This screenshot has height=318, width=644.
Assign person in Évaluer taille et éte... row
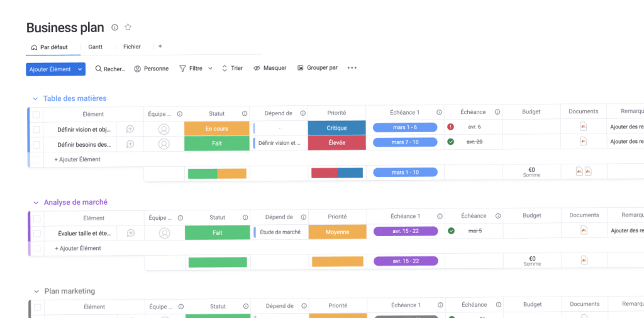click(165, 233)
